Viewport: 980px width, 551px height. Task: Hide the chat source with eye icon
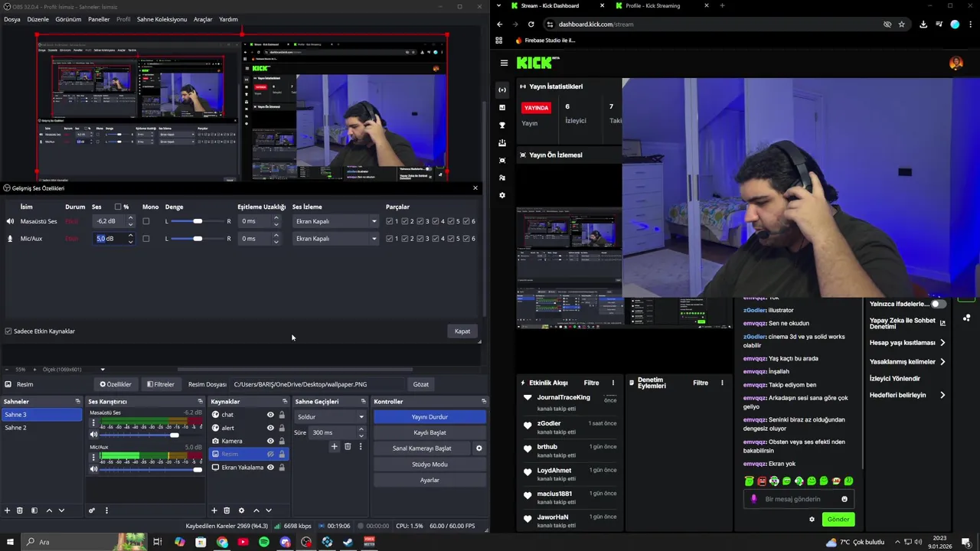tap(270, 415)
